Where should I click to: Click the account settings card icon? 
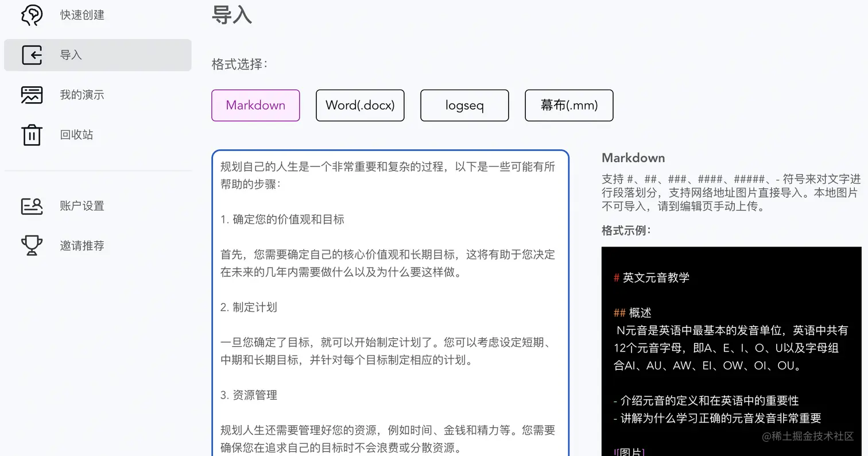(x=32, y=206)
